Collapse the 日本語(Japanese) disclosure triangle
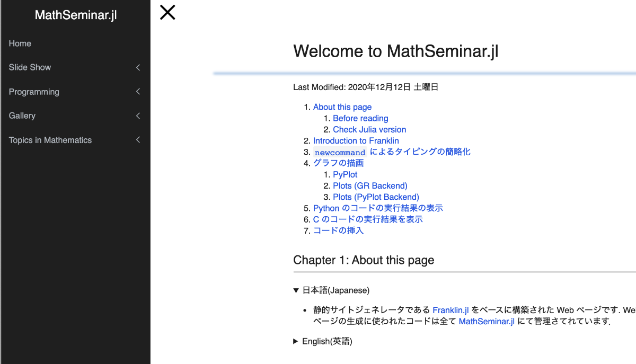 coord(296,290)
